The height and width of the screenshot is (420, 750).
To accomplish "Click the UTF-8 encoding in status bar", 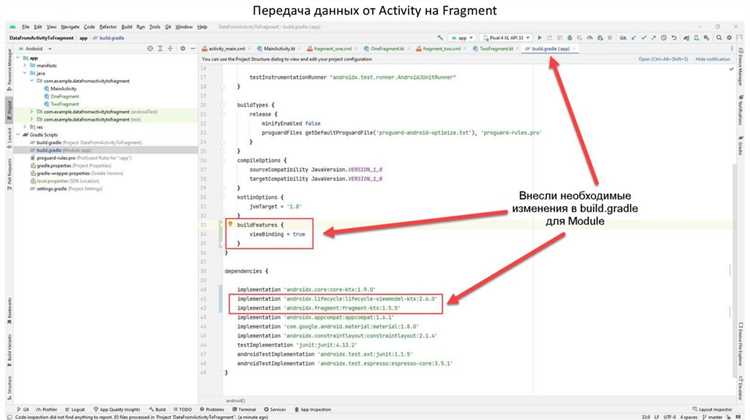I will pos(670,417).
